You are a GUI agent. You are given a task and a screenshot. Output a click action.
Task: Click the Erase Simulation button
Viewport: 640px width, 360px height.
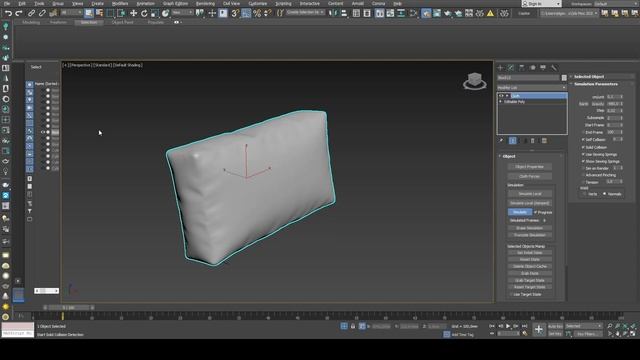530,228
